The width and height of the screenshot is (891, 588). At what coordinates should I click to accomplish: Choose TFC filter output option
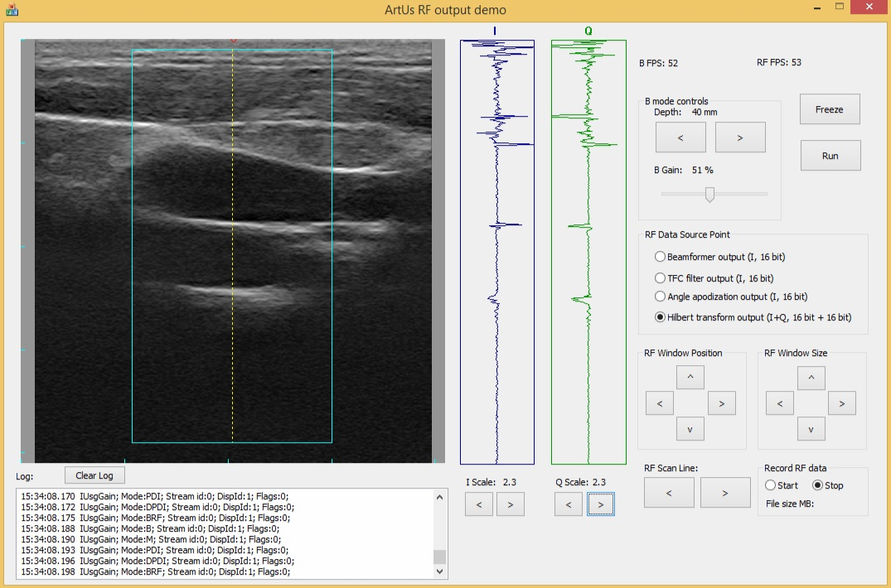pos(661,278)
